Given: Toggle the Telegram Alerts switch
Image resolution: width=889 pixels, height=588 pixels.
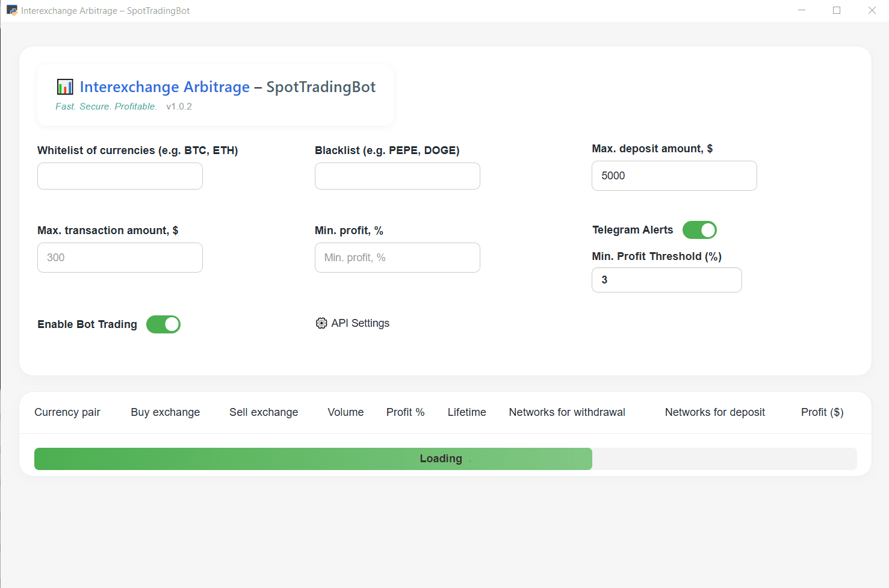Looking at the screenshot, I should pyautogui.click(x=699, y=230).
